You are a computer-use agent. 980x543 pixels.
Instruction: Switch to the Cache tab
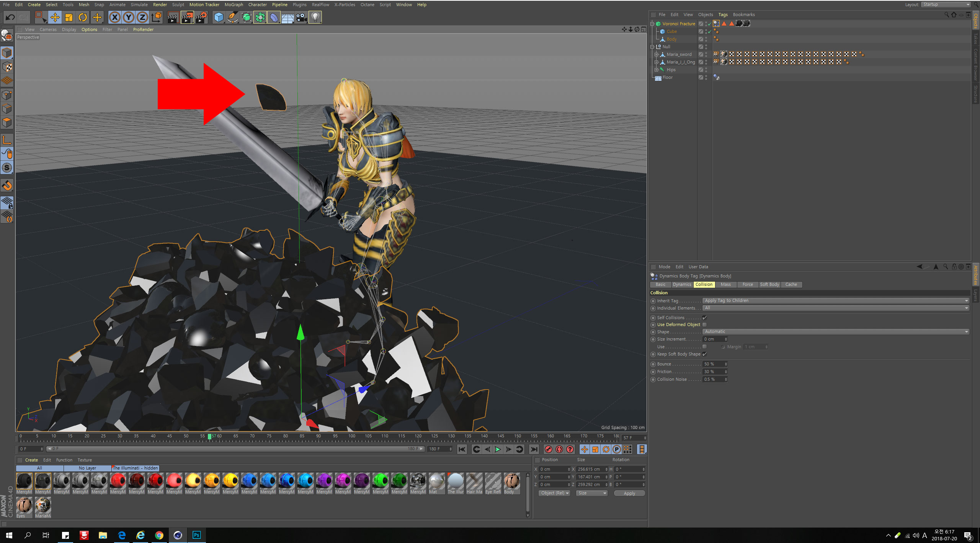pos(791,284)
